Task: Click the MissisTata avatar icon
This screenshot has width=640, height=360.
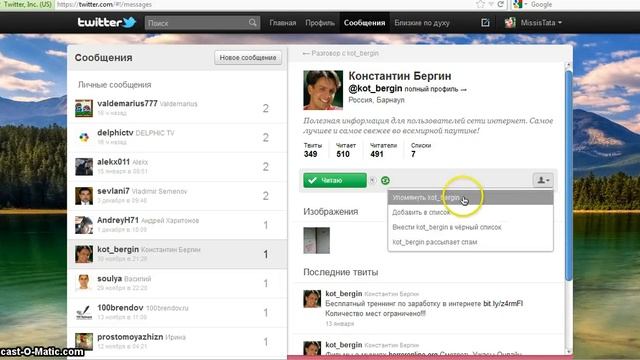Action: click(510, 22)
